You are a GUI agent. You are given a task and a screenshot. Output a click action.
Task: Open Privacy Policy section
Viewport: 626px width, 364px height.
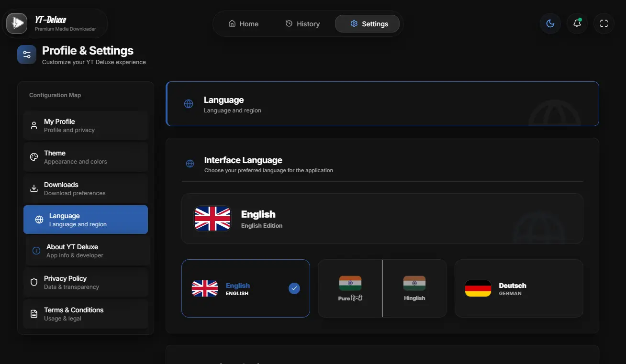86,283
